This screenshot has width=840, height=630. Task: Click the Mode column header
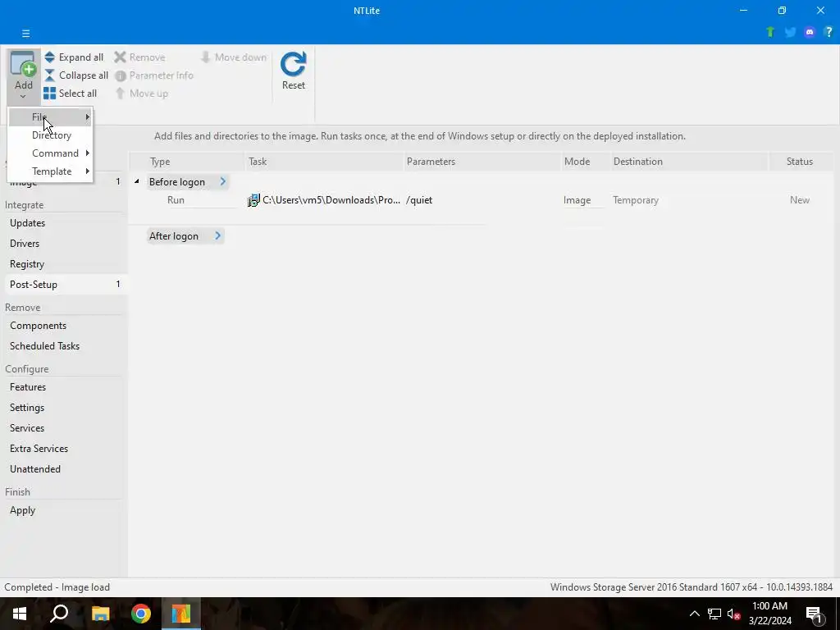(x=586, y=162)
